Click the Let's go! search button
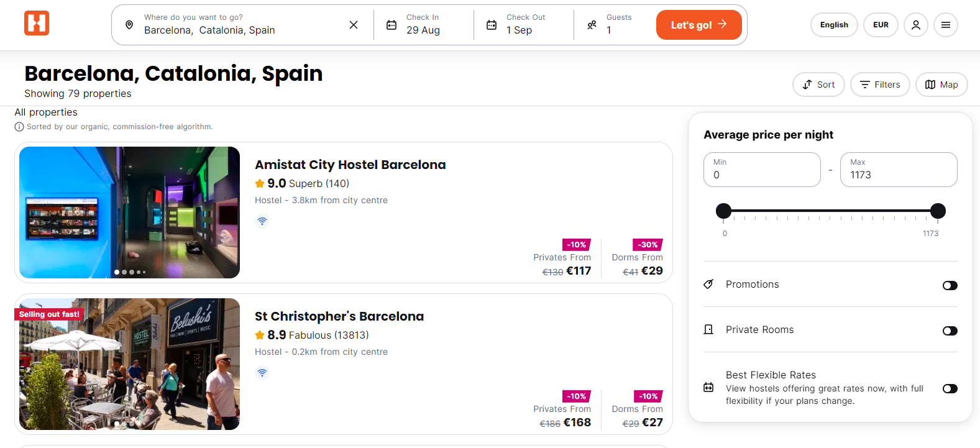980x448 pixels. click(x=699, y=25)
